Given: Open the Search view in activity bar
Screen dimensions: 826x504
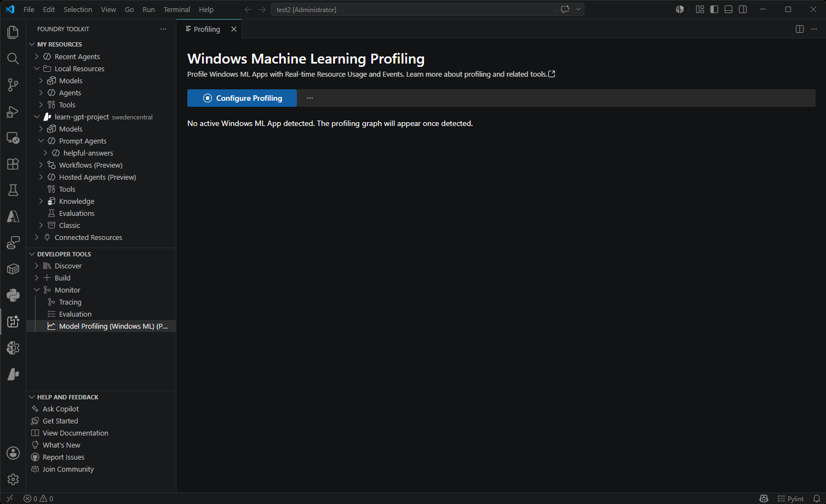Looking at the screenshot, I should point(13,59).
